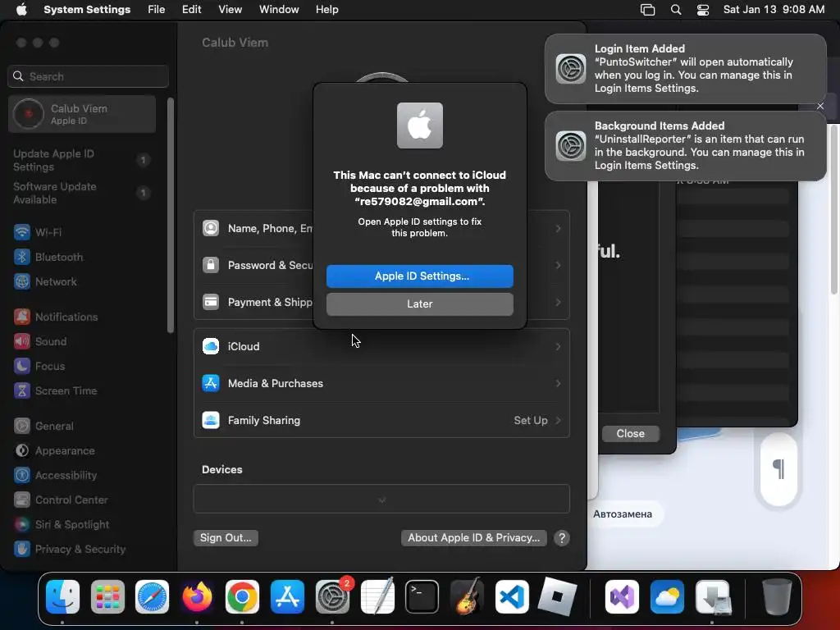840x630 pixels.
Task: Open the File menu
Action: [x=157, y=10]
